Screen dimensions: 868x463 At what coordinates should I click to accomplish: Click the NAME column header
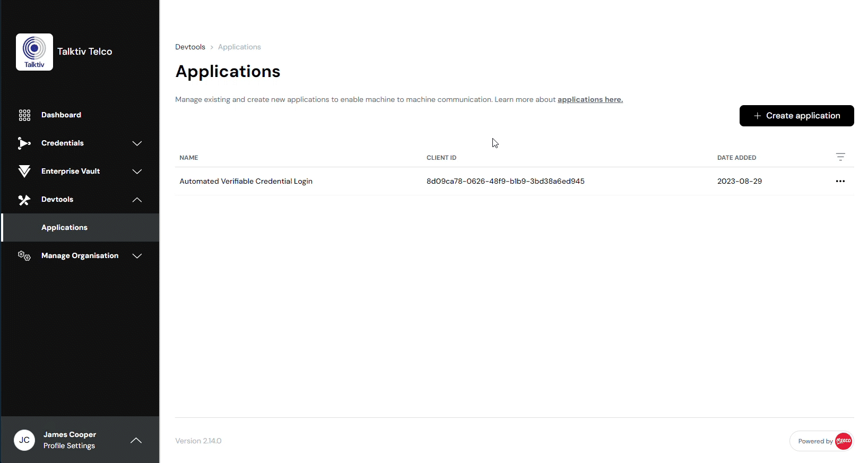(x=189, y=158)
